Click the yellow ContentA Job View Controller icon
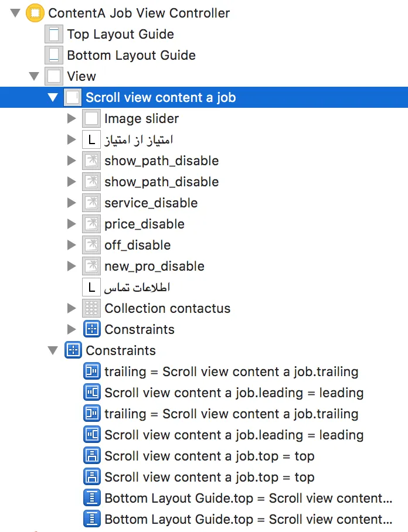The width and height of the screenshot is (408, 532). tap(35, 13)
